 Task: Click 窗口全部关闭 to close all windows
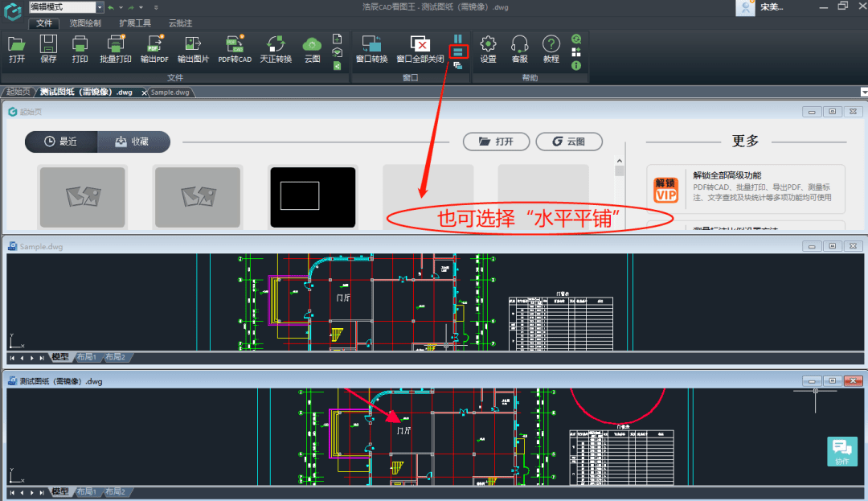[420, 48]
